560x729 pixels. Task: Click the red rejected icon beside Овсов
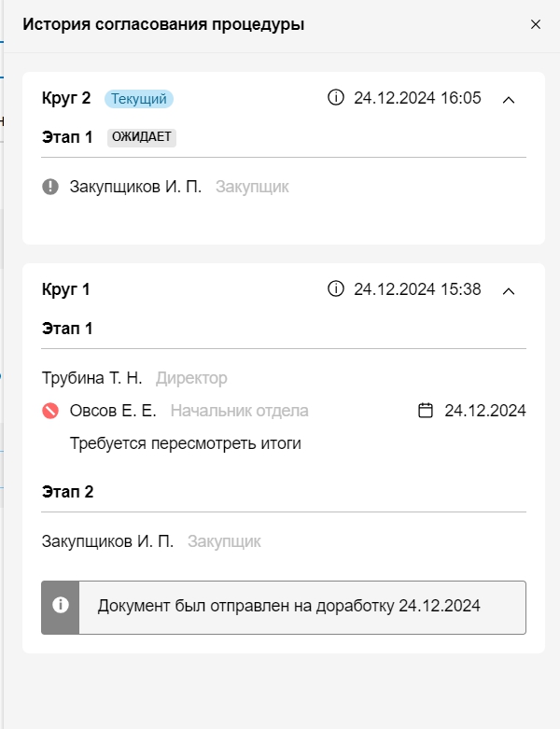50,411
